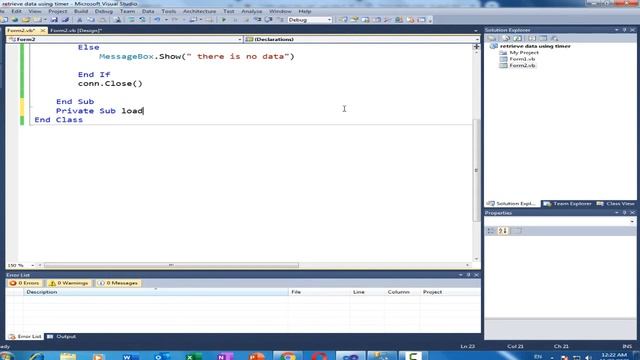Click the Save icon in the toolbar

54,20
